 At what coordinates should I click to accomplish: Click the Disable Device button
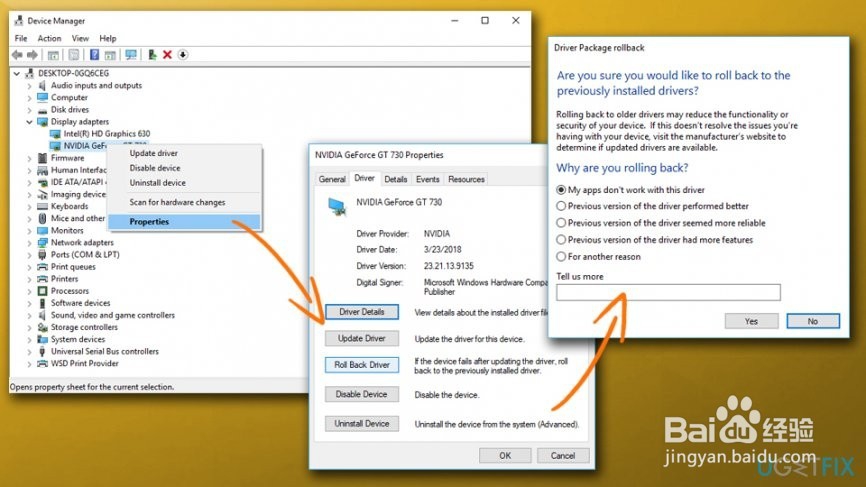click(362, 394)
